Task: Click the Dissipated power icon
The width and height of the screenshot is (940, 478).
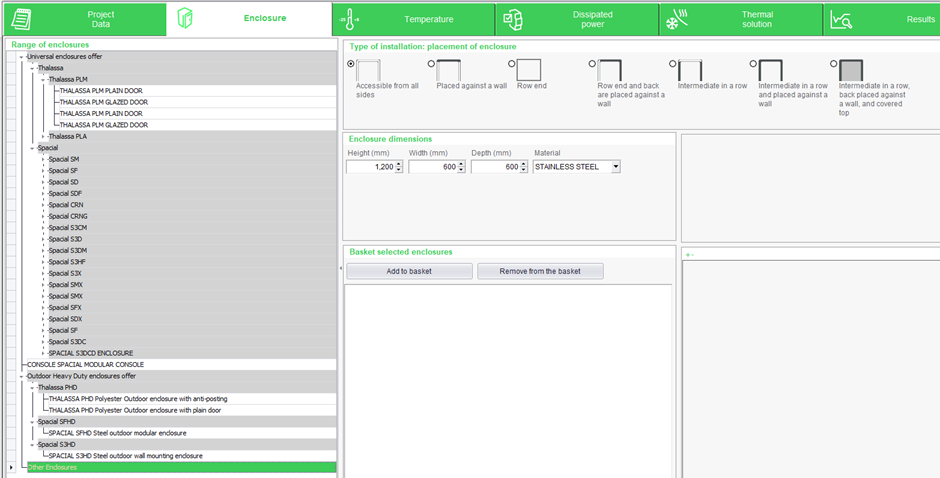Action: 513,19
